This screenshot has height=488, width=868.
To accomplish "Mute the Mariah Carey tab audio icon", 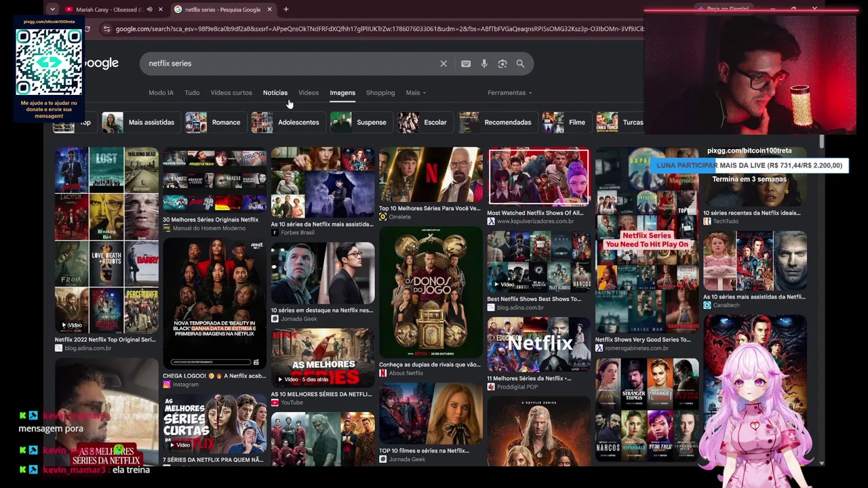I will pos(149,9).
